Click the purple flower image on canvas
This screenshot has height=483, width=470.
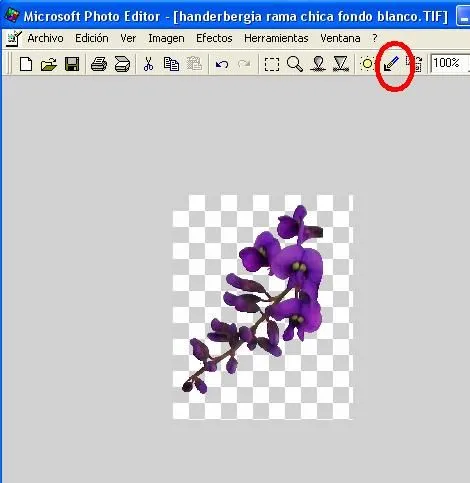coord(263,307)
